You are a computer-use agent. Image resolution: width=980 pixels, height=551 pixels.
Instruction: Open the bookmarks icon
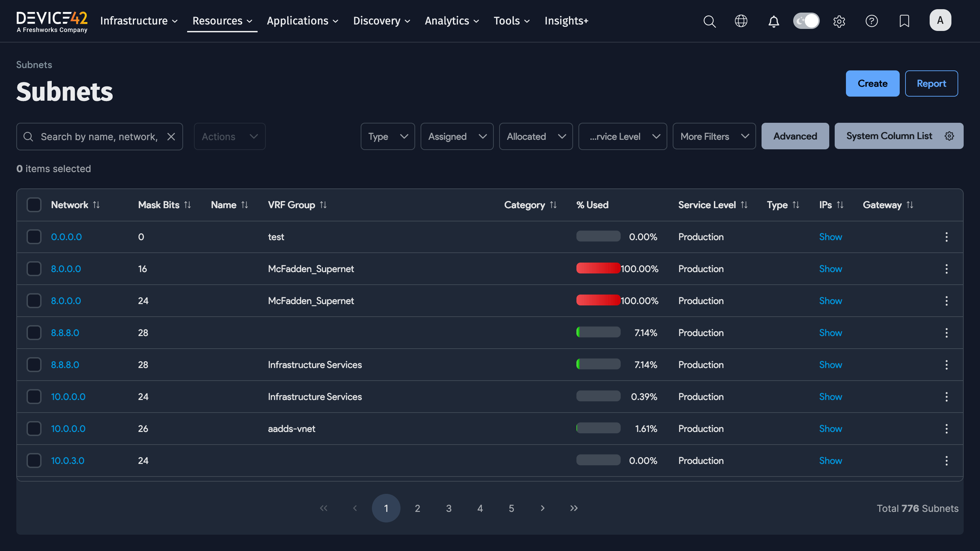[x=904, y=21]
